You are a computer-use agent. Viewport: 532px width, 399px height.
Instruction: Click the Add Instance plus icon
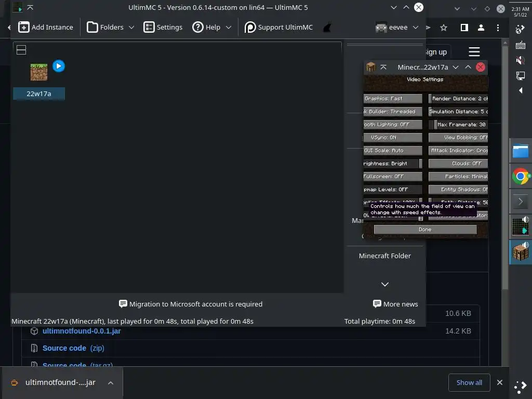(24, 27)
